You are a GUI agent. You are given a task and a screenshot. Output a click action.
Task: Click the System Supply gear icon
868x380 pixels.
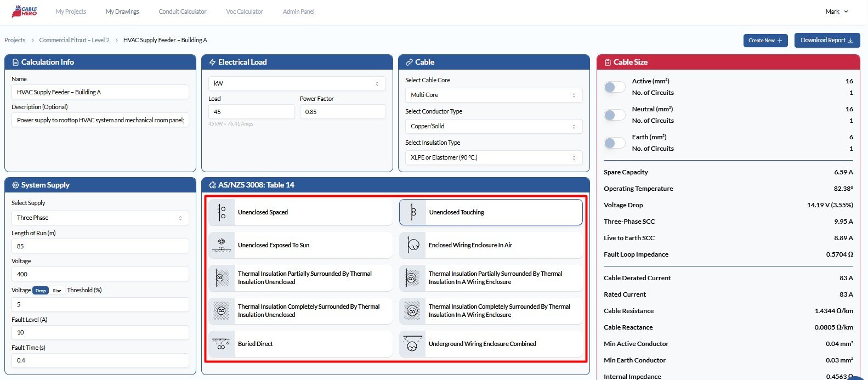15,185
